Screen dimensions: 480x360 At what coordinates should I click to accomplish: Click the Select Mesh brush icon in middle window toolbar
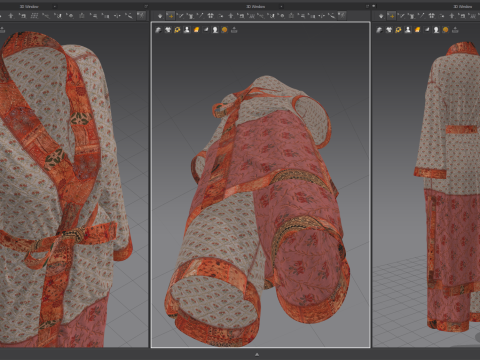point(180,16)
